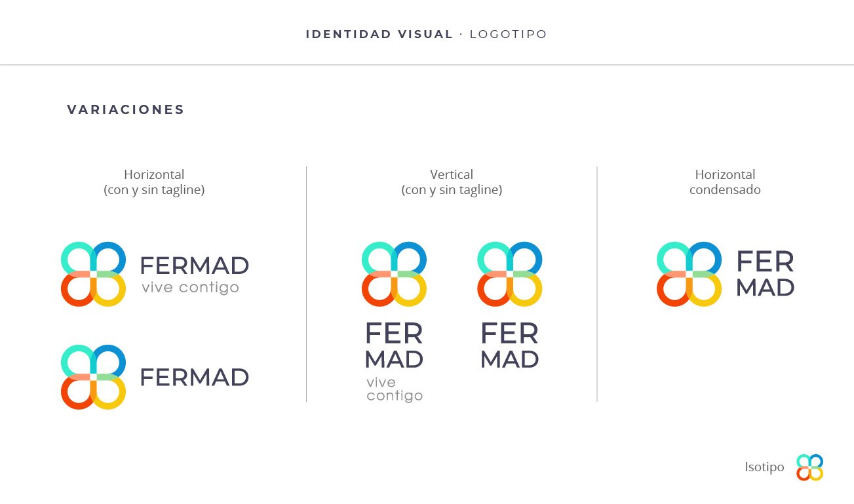Click the "Horizontal condensado" caption

pyautogui.click(x=725, y=182)
